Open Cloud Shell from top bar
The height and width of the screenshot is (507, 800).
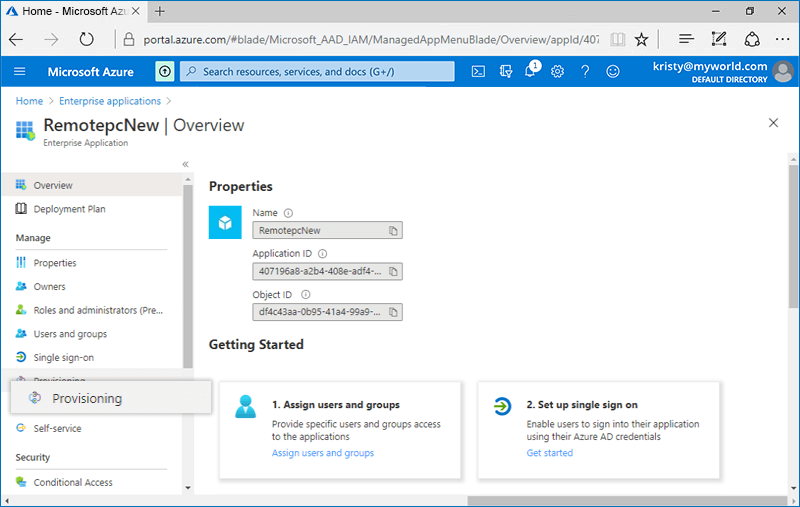(x=479, y=71)
